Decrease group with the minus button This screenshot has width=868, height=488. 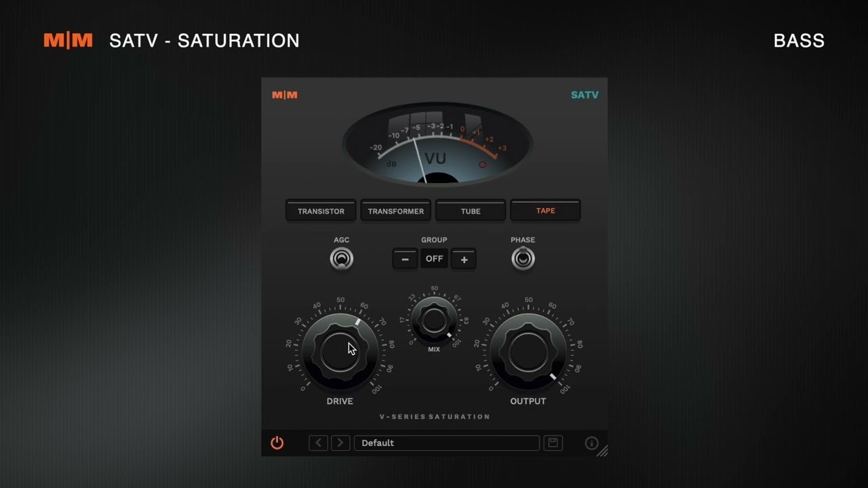[405, 259]
